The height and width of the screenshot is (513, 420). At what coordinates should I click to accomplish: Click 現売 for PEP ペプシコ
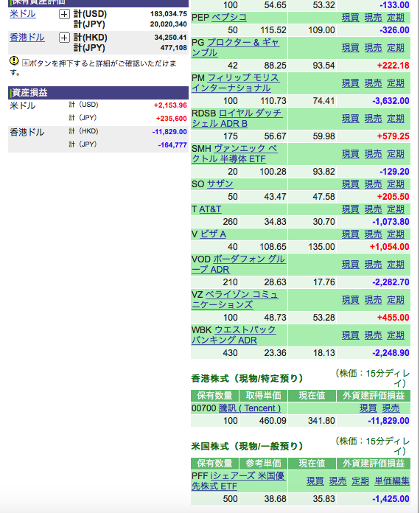(374, 18)
